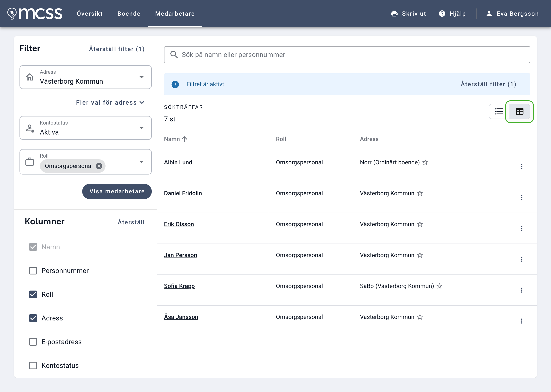Click the Hjälp question mark icon
This screenshot has height=392, width=551.
click(x=442, y=14)
